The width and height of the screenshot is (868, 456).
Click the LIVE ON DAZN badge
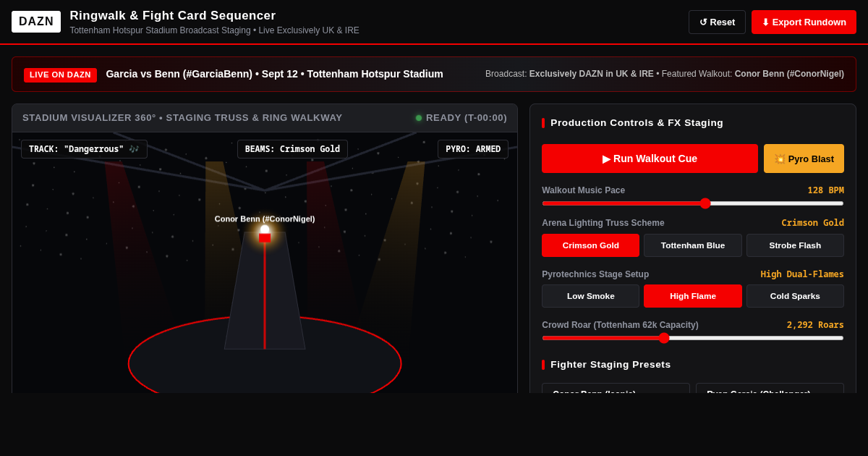(x=60, y=75)
